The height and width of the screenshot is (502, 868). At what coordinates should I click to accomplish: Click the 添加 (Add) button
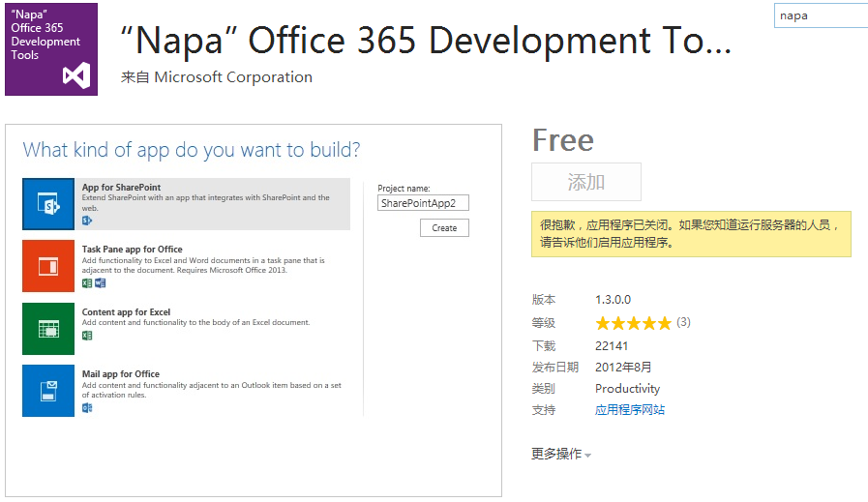point(586,182)
